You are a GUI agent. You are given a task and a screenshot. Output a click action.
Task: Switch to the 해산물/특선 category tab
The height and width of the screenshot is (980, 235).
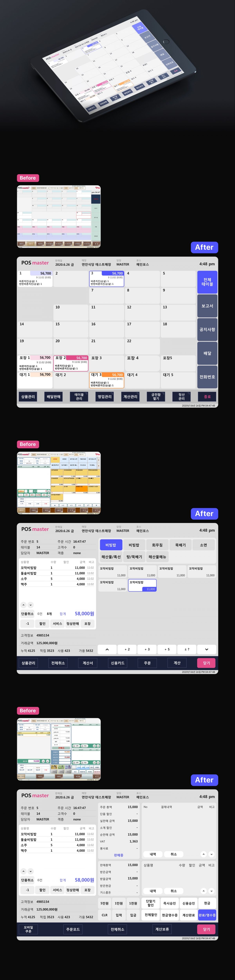111,557
